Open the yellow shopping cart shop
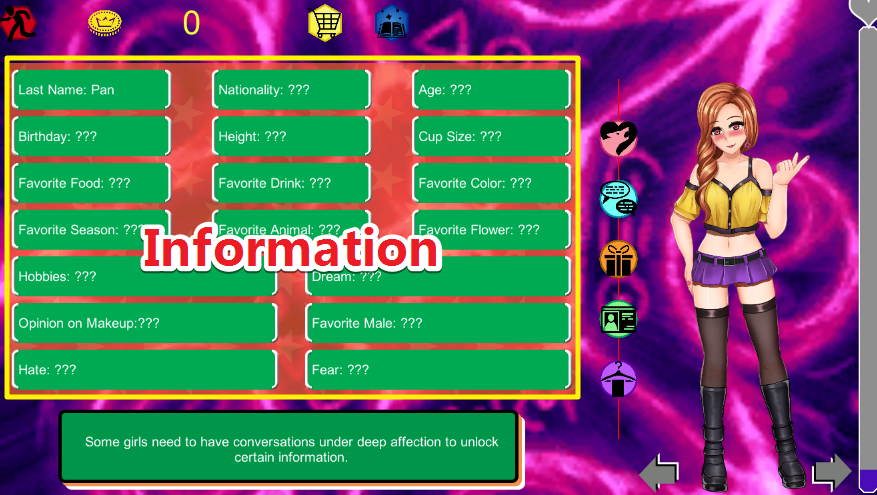 [x=325, y=23]
